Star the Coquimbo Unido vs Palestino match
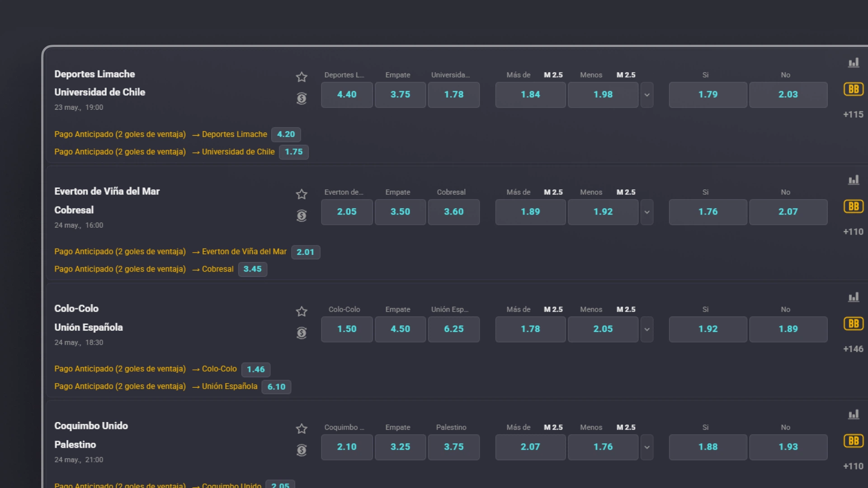 coord(302,428)
